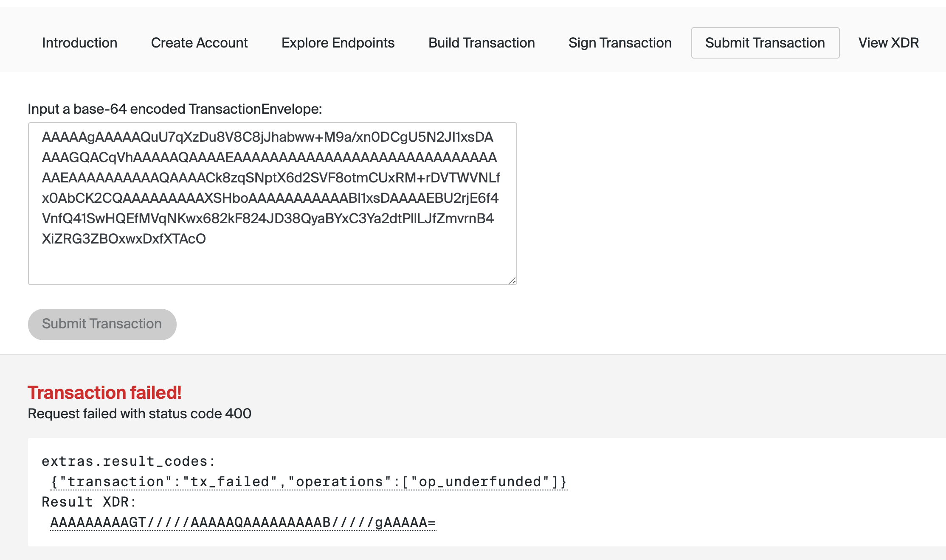Open the underlined result_codes error details

click(x=309, y=481)
